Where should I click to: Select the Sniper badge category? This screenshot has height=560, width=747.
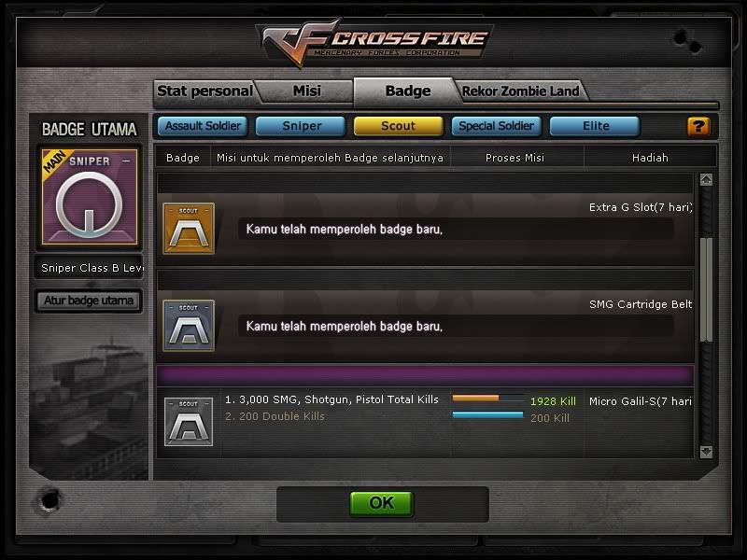[x=301, y=126]
